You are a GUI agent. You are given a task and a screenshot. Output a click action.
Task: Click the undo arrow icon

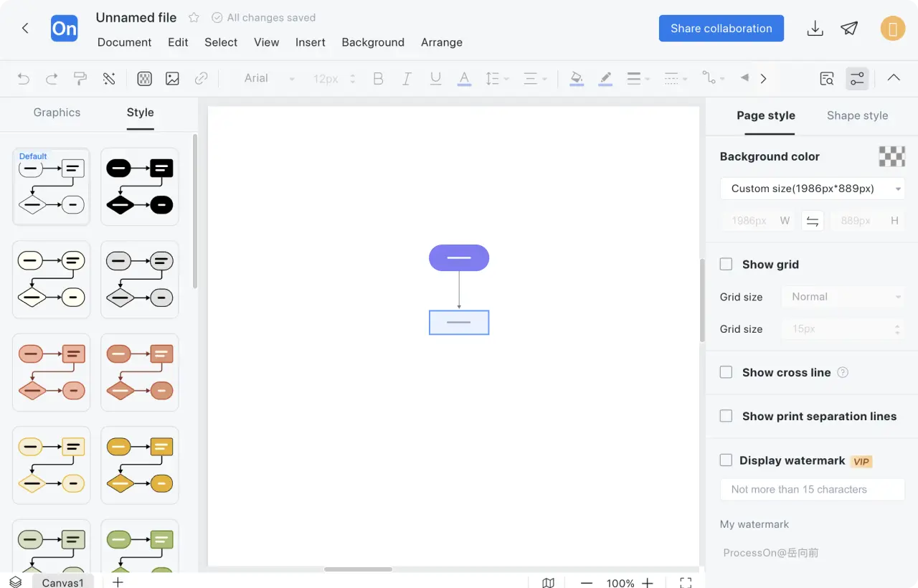tap(24, 79)
